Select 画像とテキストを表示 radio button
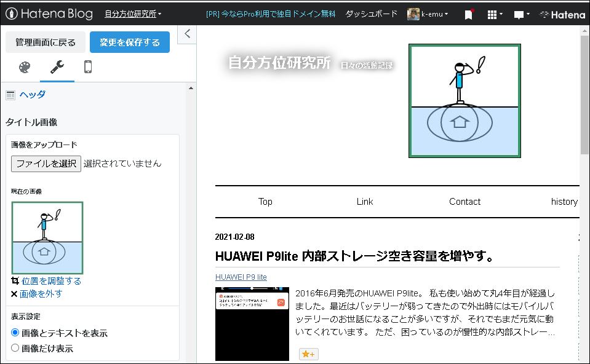This screenshot has height=364, width=590. point(15,333)
